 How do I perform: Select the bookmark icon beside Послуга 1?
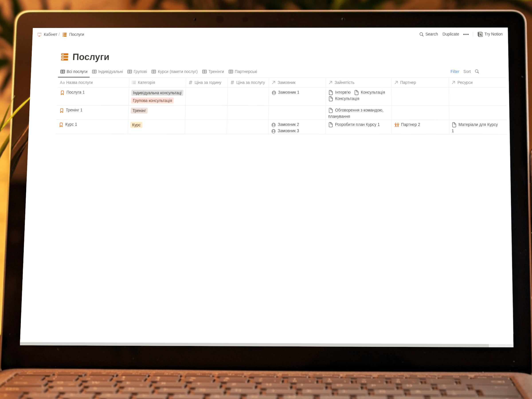pyautogui.click(x=62, y=93)
